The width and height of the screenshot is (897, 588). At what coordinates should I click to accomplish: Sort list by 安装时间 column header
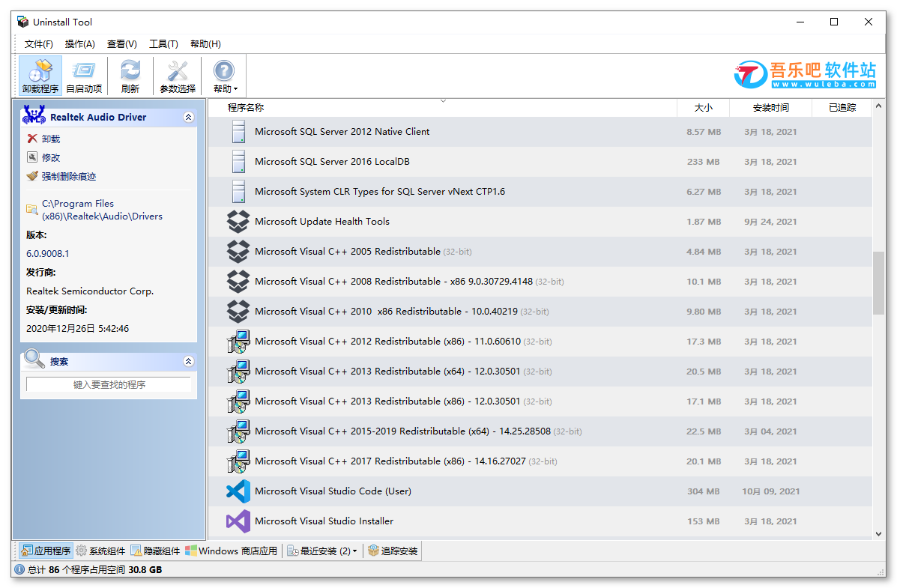click(x=770, y=108)
